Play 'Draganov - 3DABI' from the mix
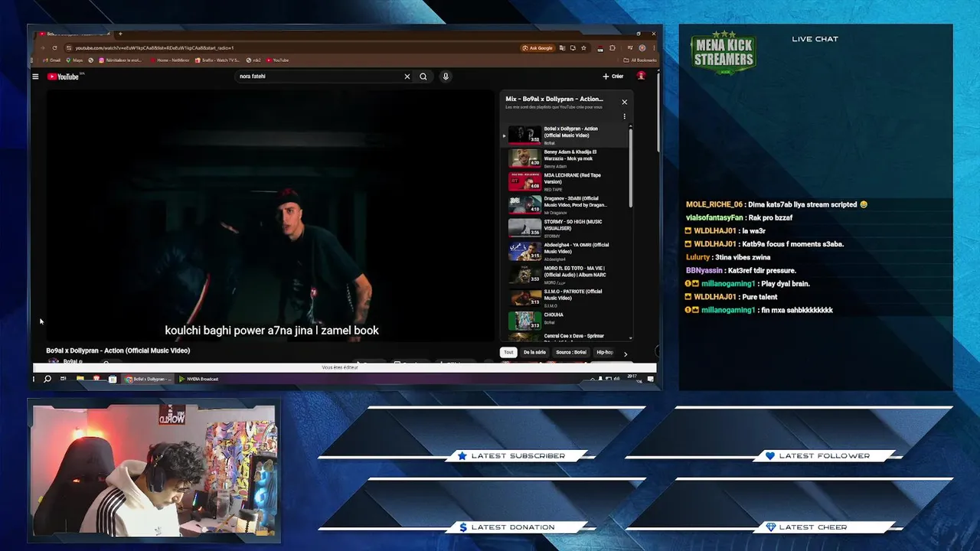This screenshot has width=980, height=551. tap(565, 204)
